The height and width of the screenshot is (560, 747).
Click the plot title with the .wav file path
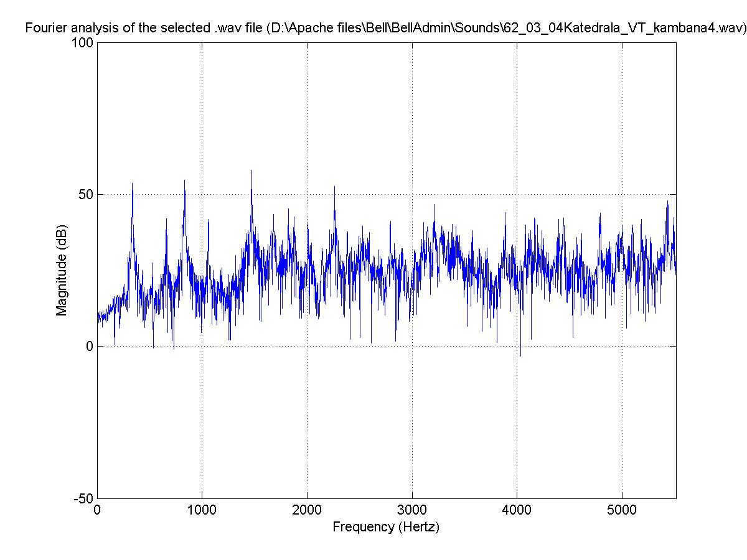[x=385, y=28]
